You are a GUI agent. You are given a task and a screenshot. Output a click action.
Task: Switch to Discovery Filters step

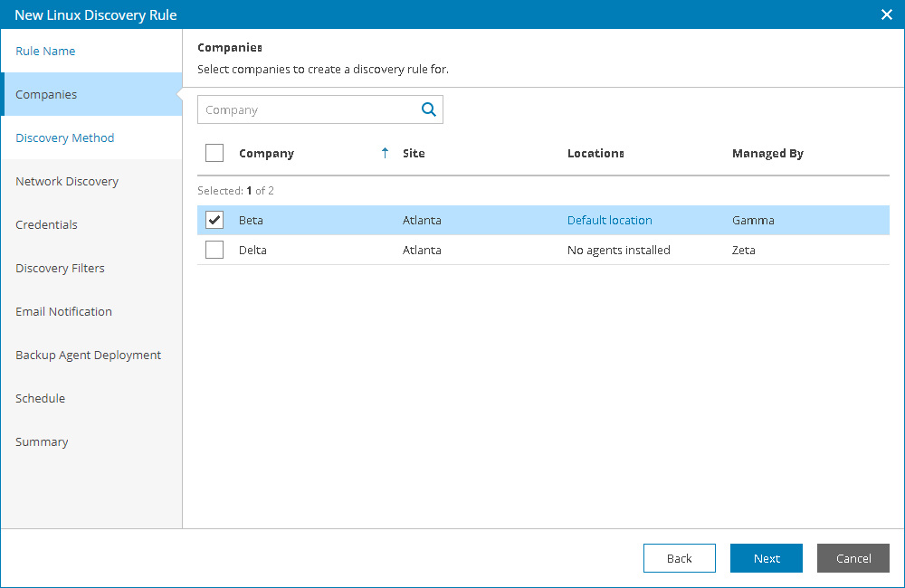tap(60, 269)
